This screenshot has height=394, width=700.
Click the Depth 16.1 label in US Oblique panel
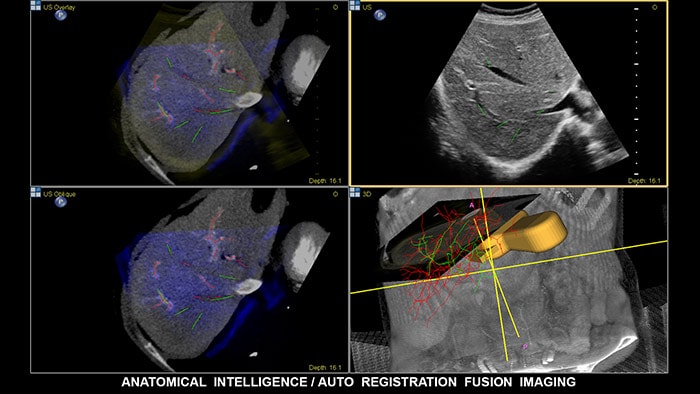325,367
